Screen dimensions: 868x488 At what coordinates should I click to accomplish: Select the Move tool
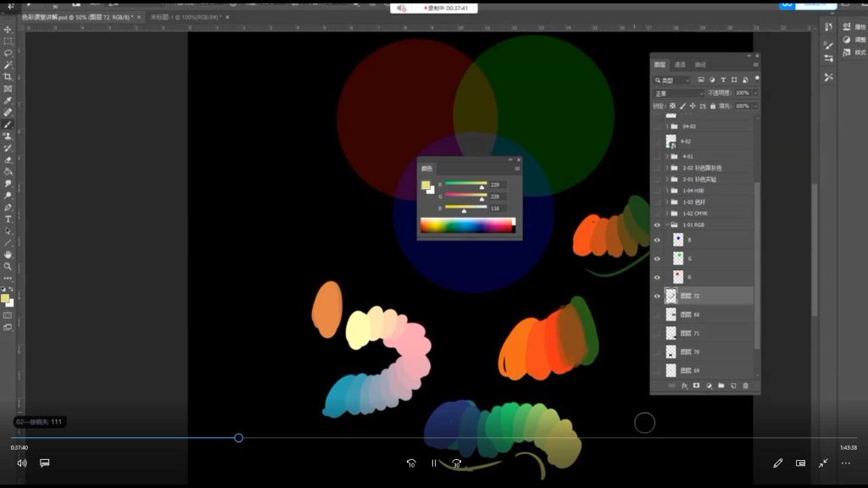click(8, 30)
